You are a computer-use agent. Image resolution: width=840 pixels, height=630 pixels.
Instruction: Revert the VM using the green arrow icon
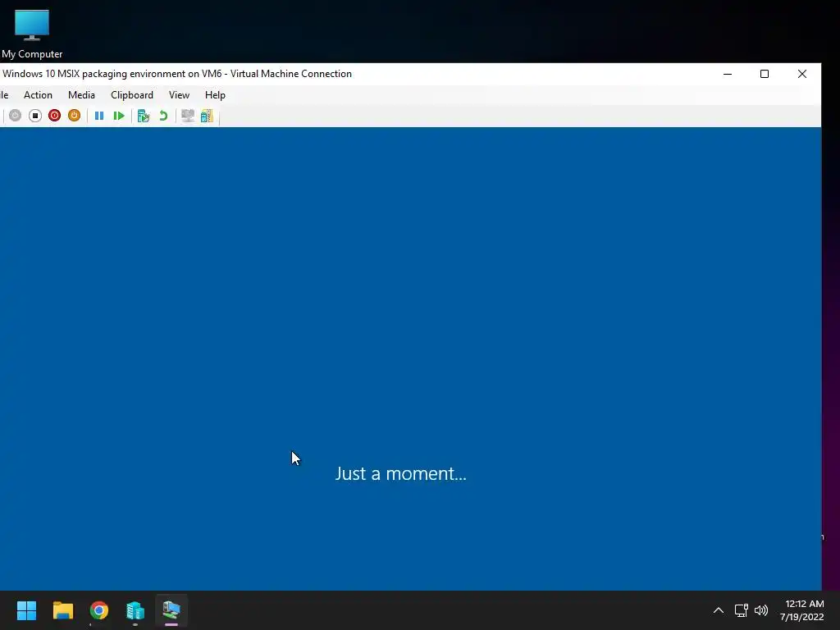click(x=163, y=116)
